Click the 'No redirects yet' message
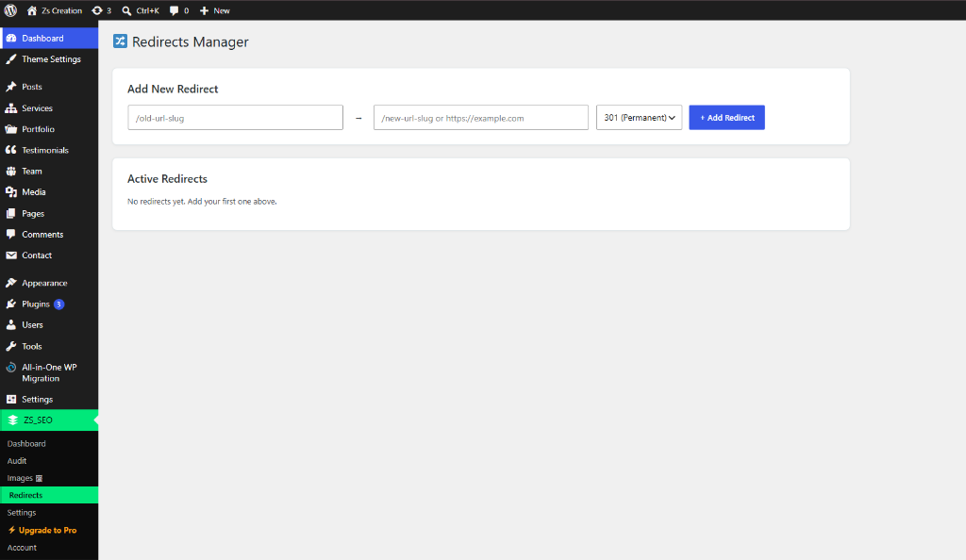966x560 pixels. click(202, 201)
